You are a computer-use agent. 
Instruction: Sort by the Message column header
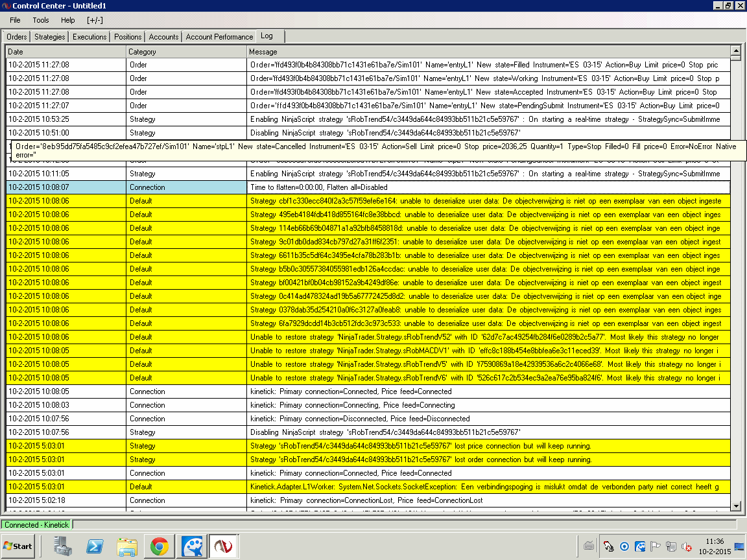click(489, 51)
